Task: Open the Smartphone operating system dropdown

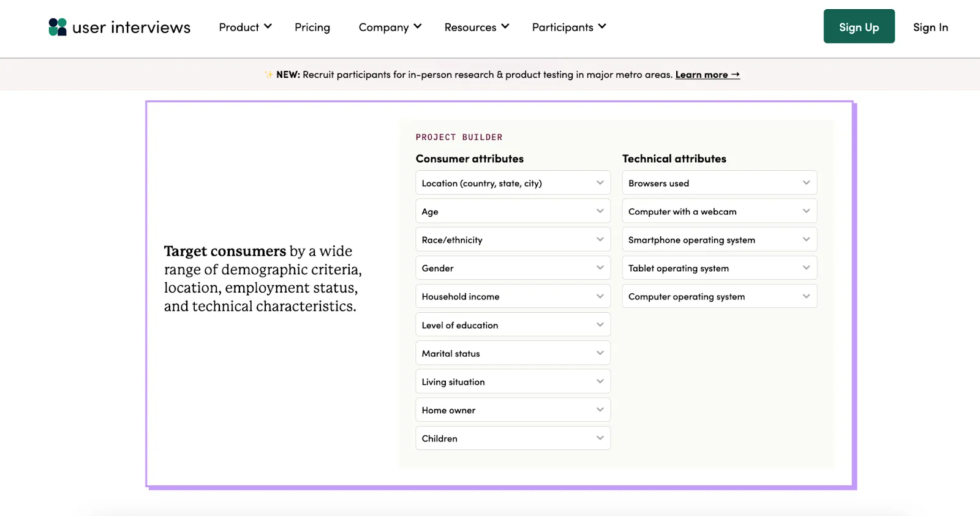Action: [x=720, y=240]
